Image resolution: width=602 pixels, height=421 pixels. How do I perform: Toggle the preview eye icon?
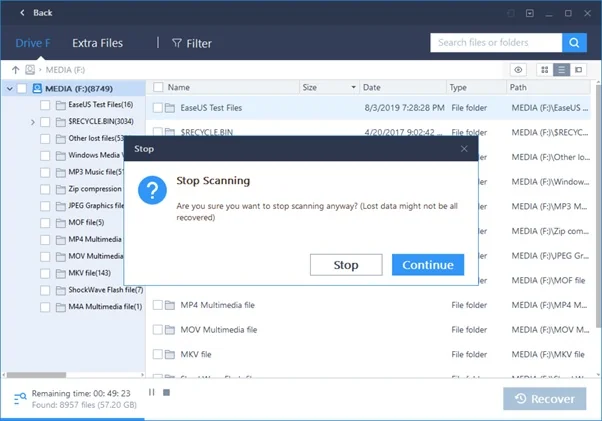click(x=518, y=70)
